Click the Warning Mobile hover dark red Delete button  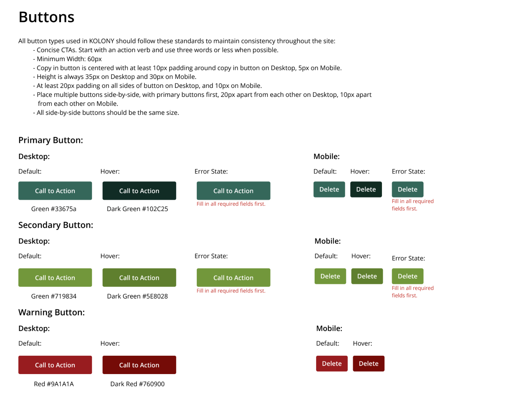(x=369, y=364)
